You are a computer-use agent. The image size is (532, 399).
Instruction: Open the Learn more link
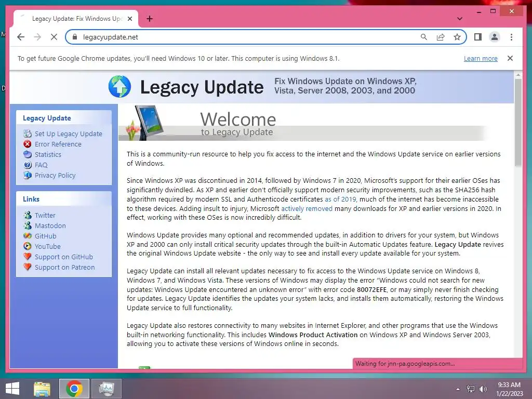481,58
